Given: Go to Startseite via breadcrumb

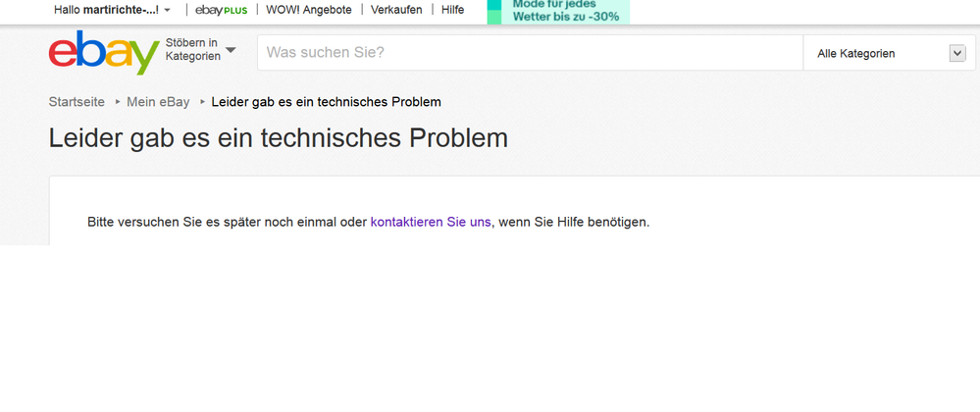Looking at the screenshot, I should tap(77, 102).
